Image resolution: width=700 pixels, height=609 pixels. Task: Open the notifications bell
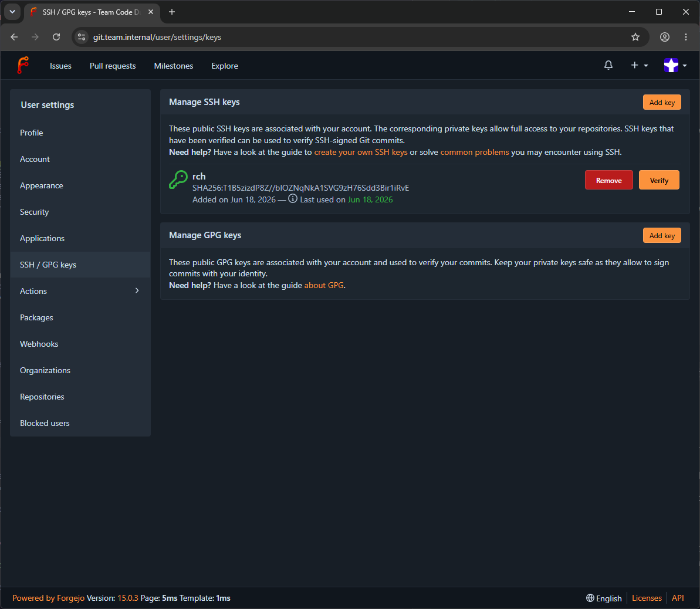pyautogui.click(x=608, y=65)
